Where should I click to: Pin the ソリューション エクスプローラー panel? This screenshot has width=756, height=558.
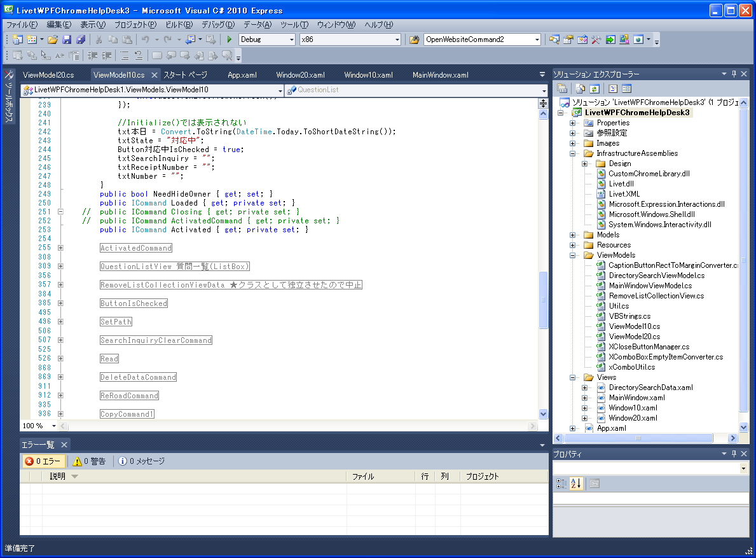click(x=734, y=74)
